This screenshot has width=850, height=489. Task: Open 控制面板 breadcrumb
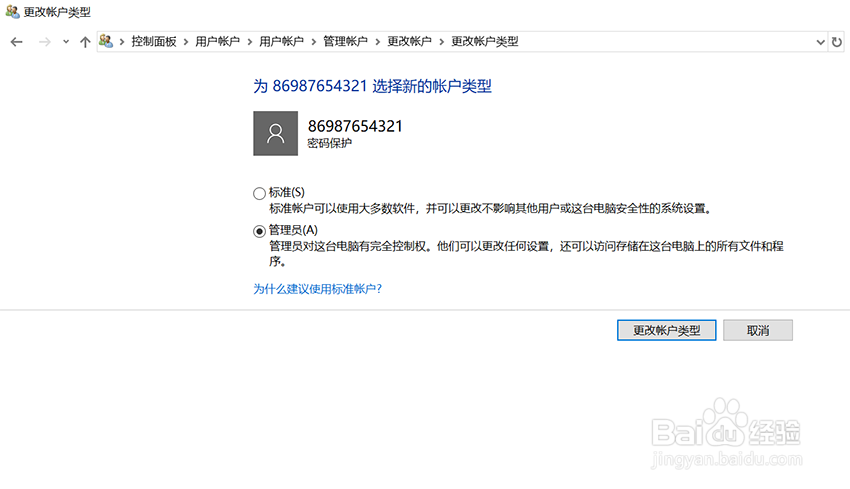click(154, 41)
